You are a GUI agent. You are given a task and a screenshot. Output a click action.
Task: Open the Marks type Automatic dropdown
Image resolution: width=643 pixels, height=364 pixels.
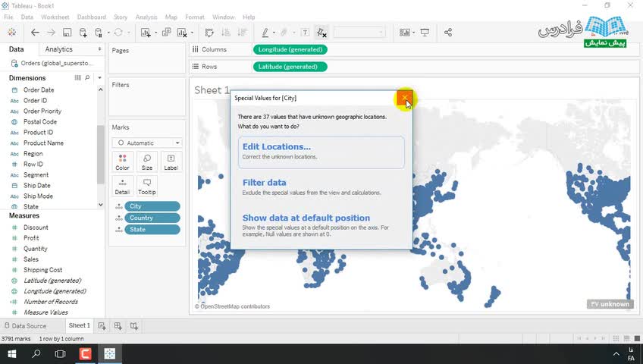coord(147,143)
